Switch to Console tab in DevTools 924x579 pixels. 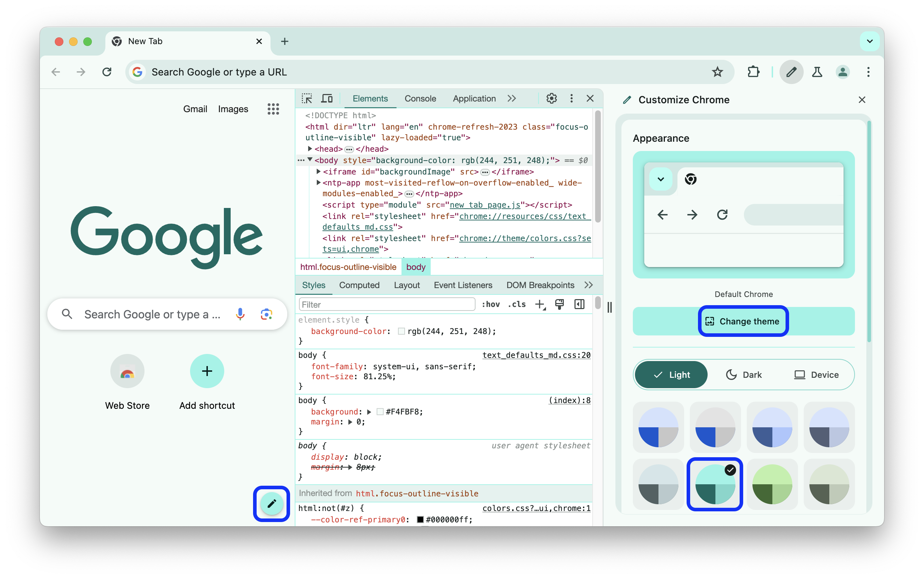pos(421,99)
